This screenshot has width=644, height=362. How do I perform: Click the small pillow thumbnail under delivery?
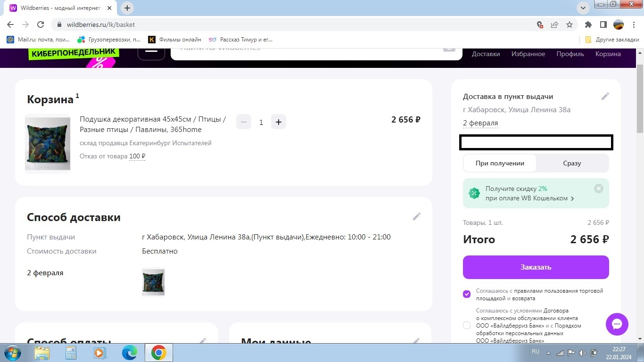[x=153, y=282]
